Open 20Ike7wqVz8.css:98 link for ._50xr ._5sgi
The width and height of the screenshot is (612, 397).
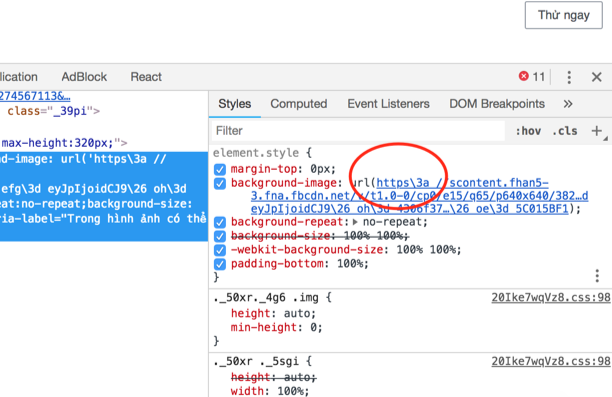[551, 361]
